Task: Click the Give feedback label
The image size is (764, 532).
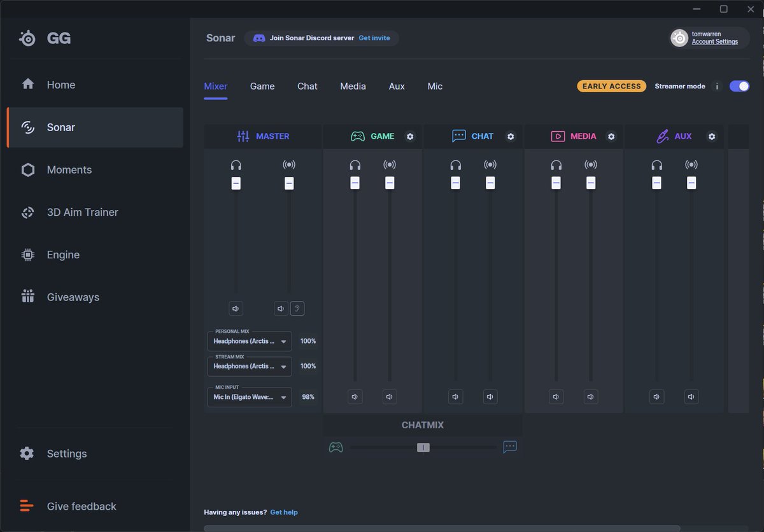Action: (81, 507)
